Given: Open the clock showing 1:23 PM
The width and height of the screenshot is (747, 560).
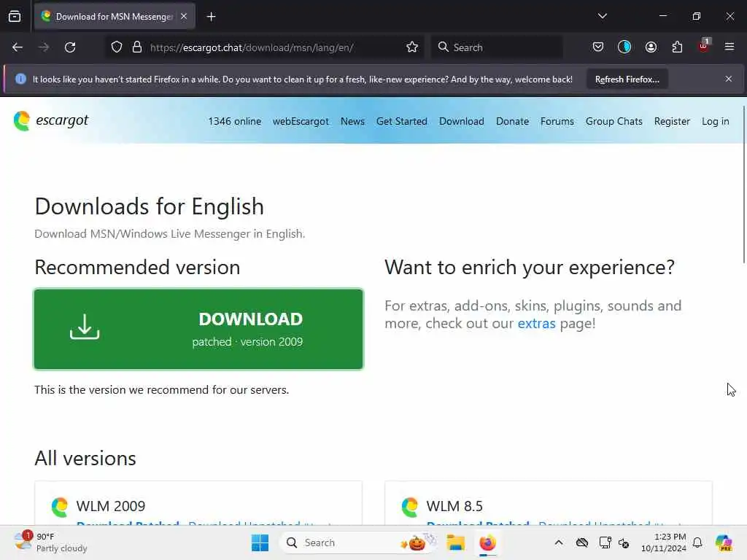Looking at the screenshot, I should (664, 542).
